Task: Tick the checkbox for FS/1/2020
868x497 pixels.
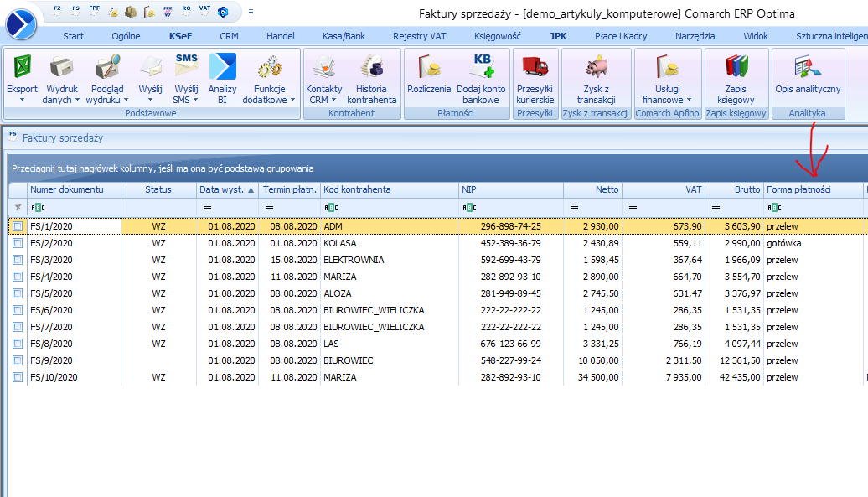Action: [x=18, y=226]
